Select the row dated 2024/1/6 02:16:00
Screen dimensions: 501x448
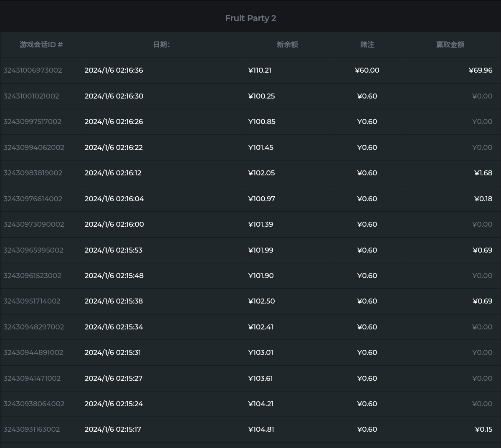click(114, 224)
